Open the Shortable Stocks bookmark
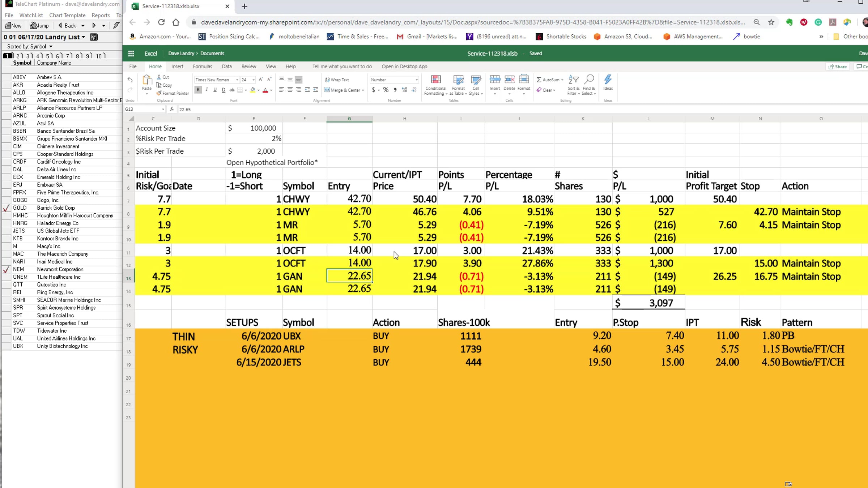Image resolution: width=868 pixels, height=488 pixels. (561, 37)
